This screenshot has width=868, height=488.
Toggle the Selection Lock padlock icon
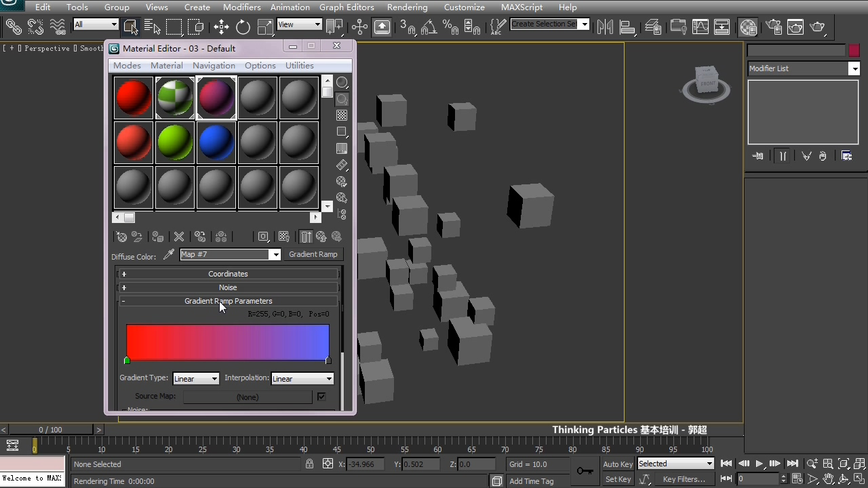(x=309, y=464)
